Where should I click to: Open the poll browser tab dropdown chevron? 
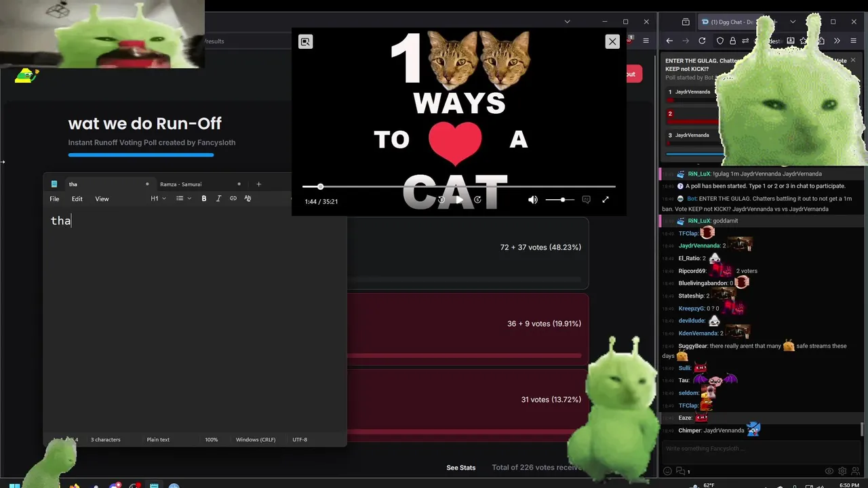click(567, 22)
